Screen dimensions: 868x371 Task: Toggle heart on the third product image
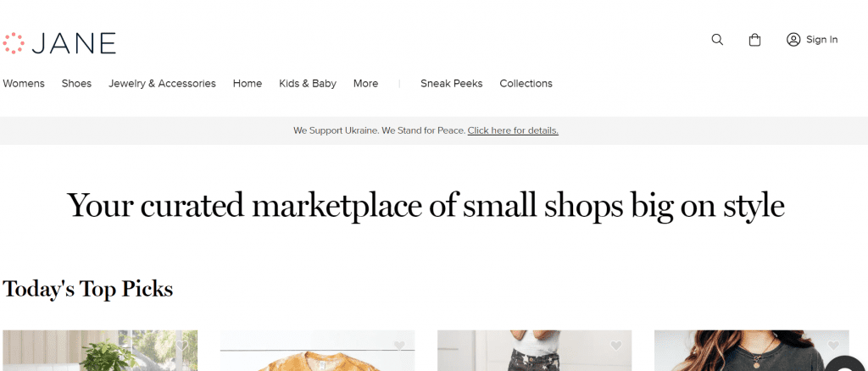point(616,346)
